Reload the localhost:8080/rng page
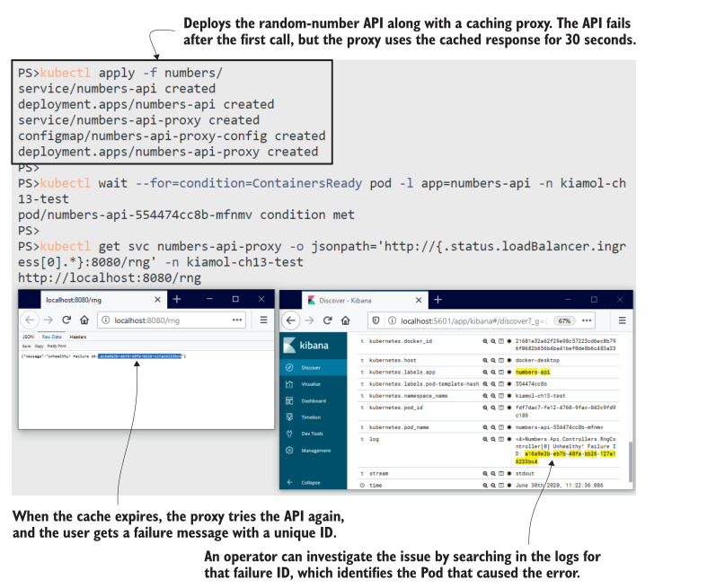 pos(66,320)
